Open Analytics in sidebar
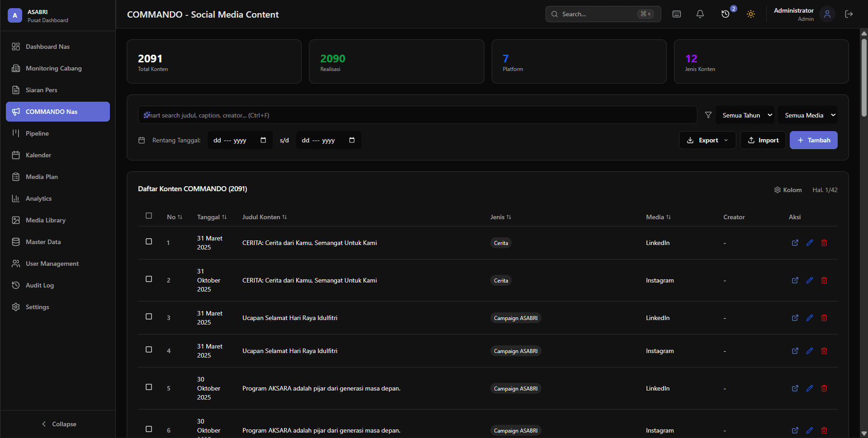The width and height of the screenshot is (868, 438). point(58,198)
